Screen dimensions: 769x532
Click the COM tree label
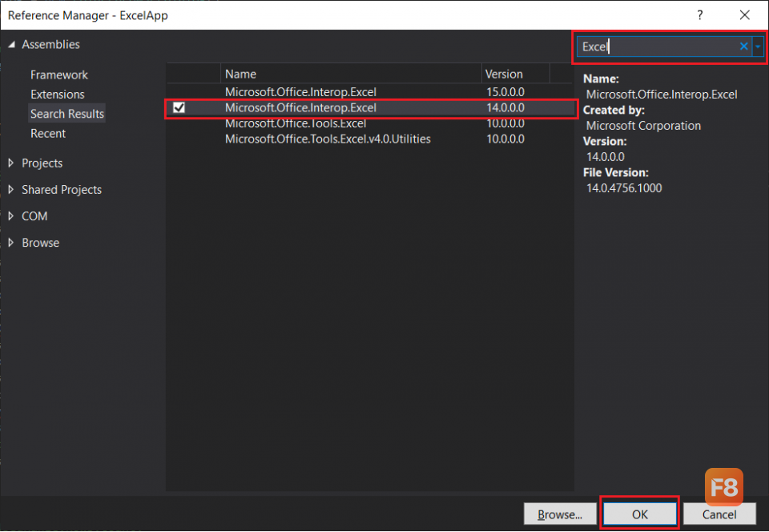coord(34,216)
